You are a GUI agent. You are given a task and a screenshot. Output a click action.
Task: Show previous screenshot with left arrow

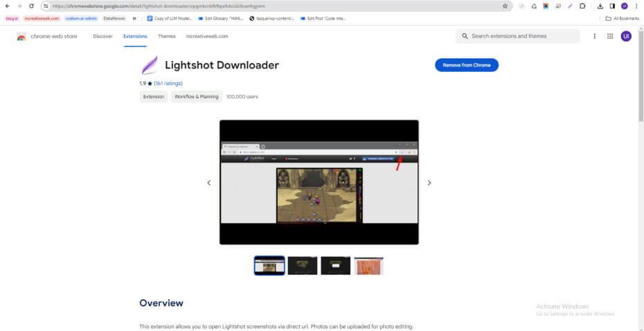click(x=208, y=183)
